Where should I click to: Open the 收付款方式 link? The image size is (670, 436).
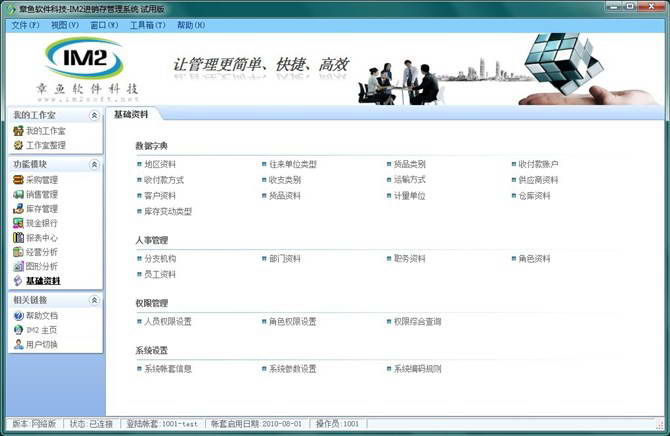point(164,180)
